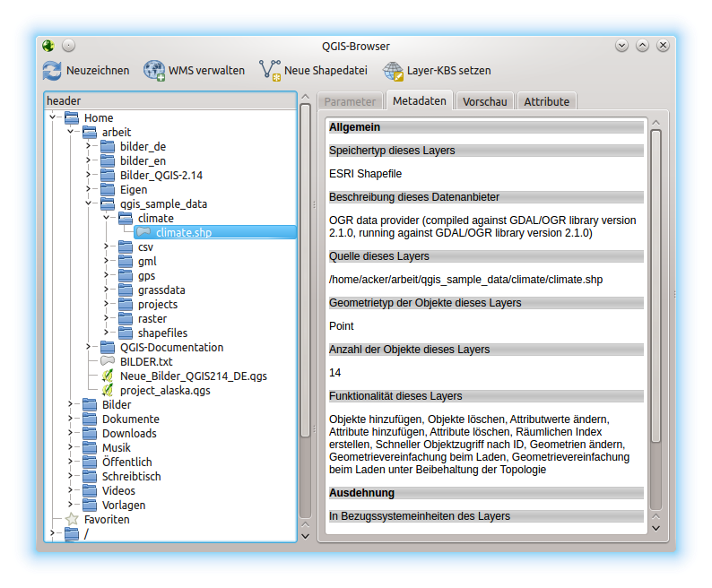This screenshot has height=588, width=712.
Task: Click the header filter text field
Action: pyautogui.click(x=169, y=101)
